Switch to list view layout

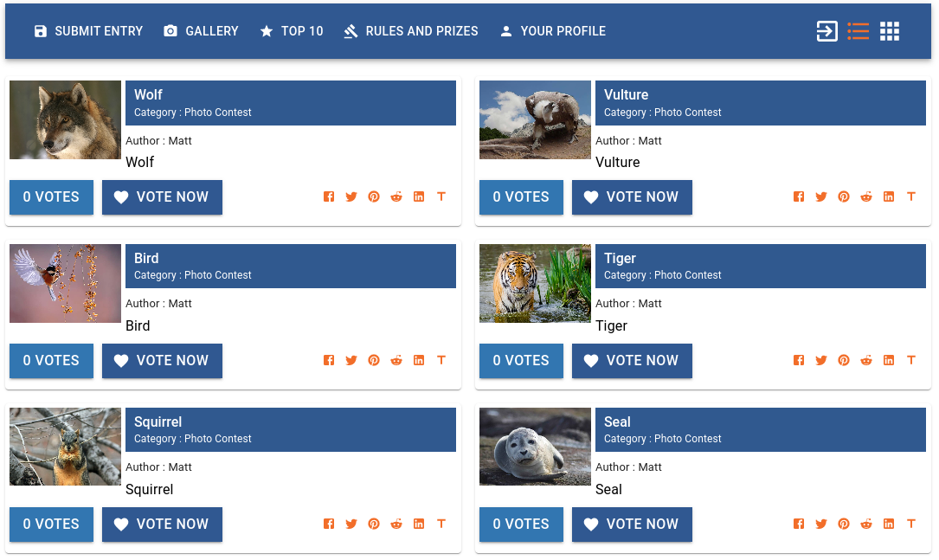[859, 31]
